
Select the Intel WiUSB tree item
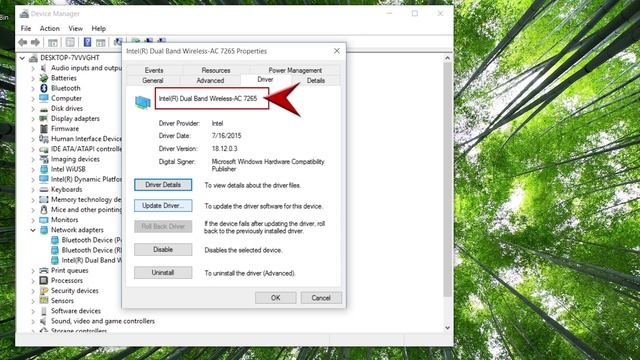click(68, 169)
